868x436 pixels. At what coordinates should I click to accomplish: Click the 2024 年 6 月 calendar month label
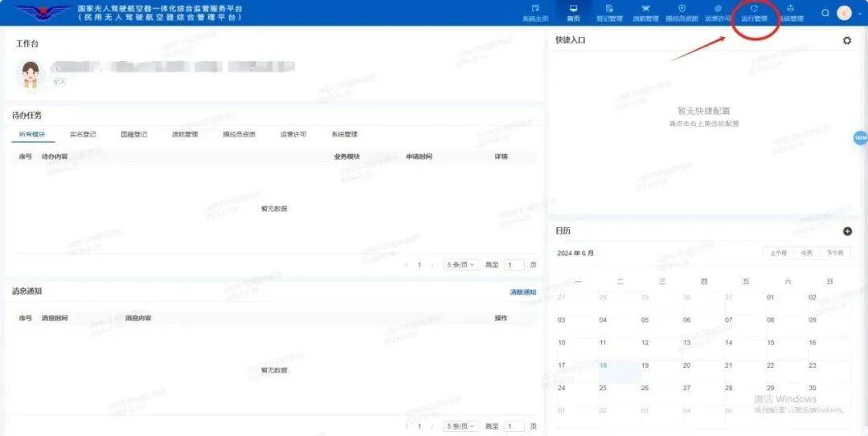575,253
